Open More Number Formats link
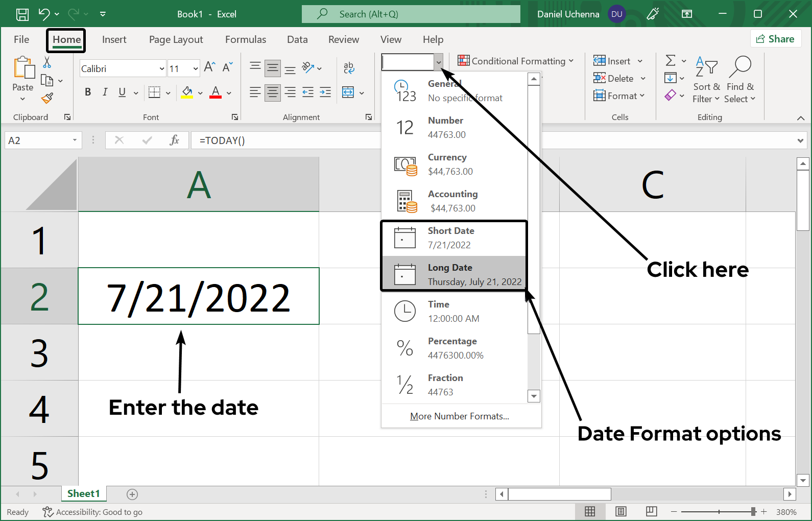The height and width of the screenshot is (521, 812). [x=459, y=416]
